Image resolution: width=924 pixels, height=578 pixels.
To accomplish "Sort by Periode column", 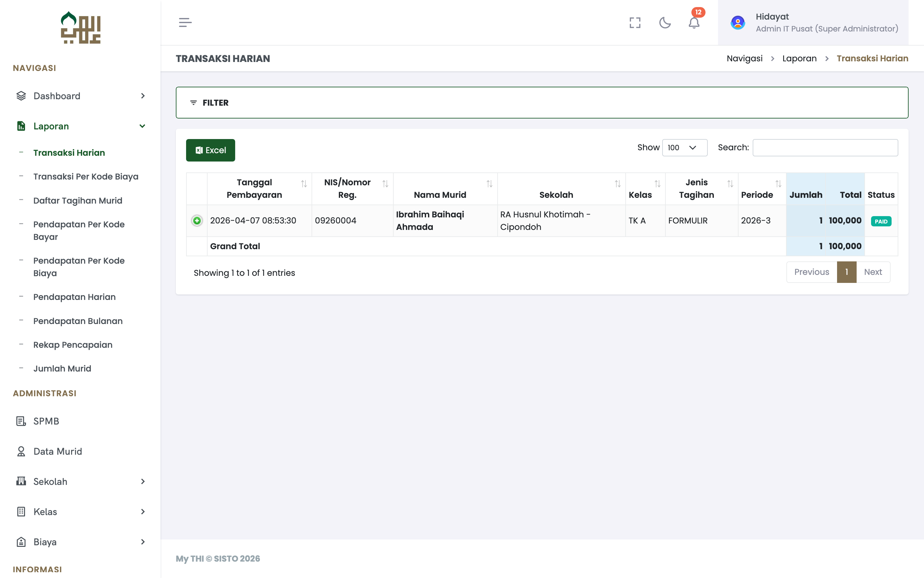I will 762,189.
